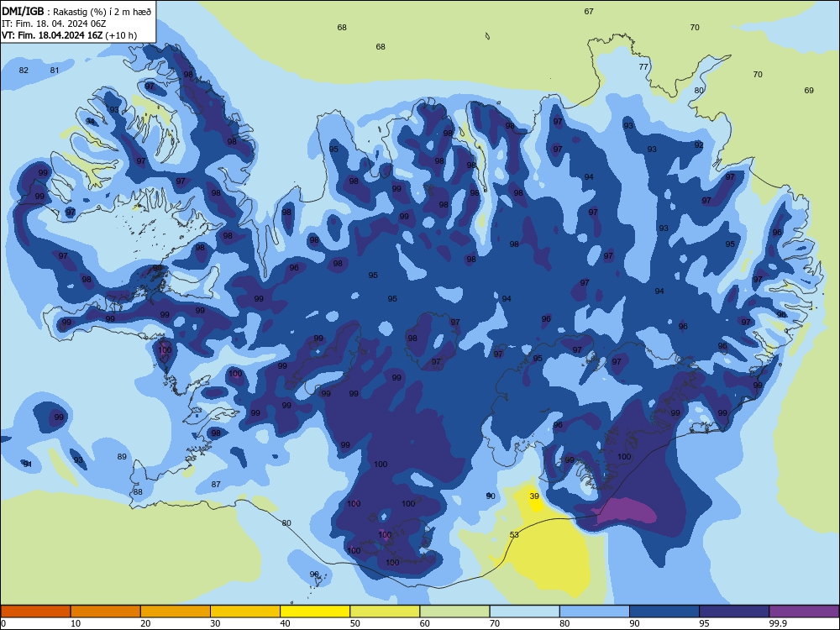The height and width of the screenshot is (630, 840).
Task: Click the '40' label on the legend scale
Action: (x=286, y=623)
